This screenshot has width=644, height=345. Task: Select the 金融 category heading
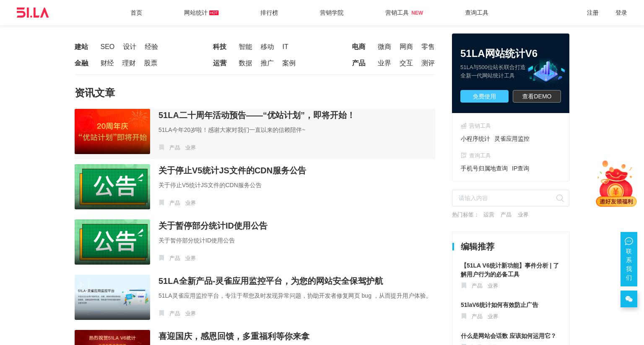tap(81, 63)
